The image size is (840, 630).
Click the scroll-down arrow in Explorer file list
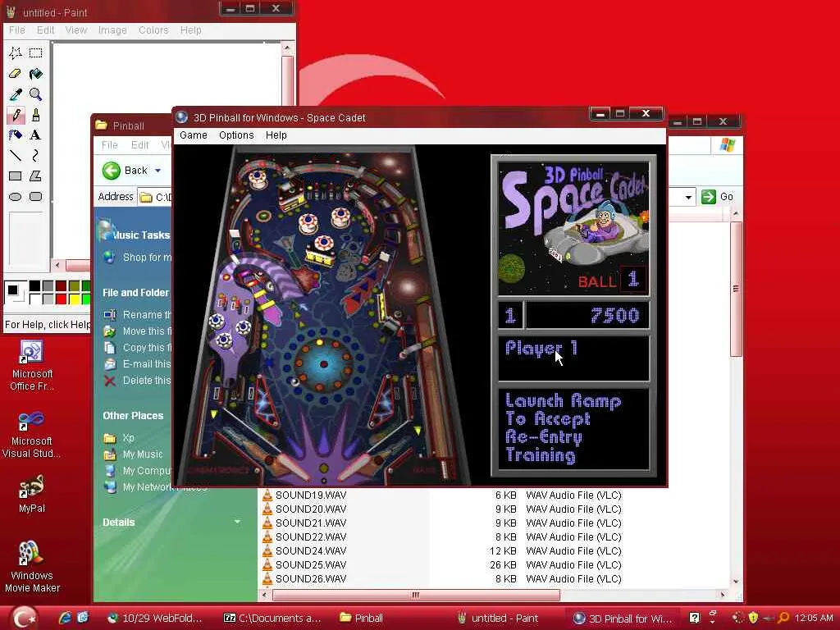[x=736, y=582]
